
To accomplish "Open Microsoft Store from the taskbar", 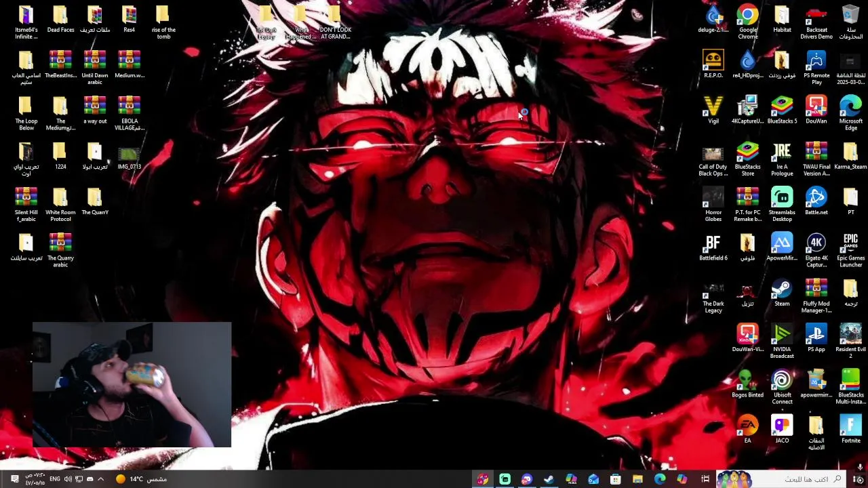I will click(616, 479).
